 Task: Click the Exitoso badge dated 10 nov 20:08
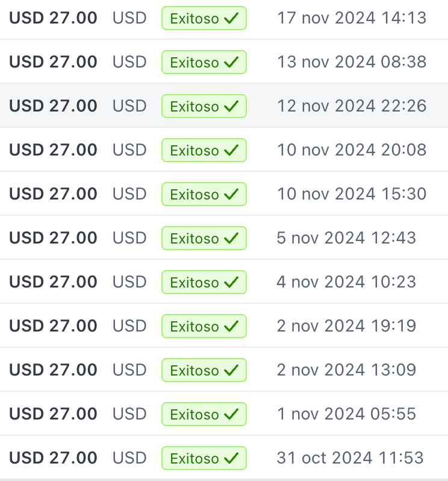(204, 150)
